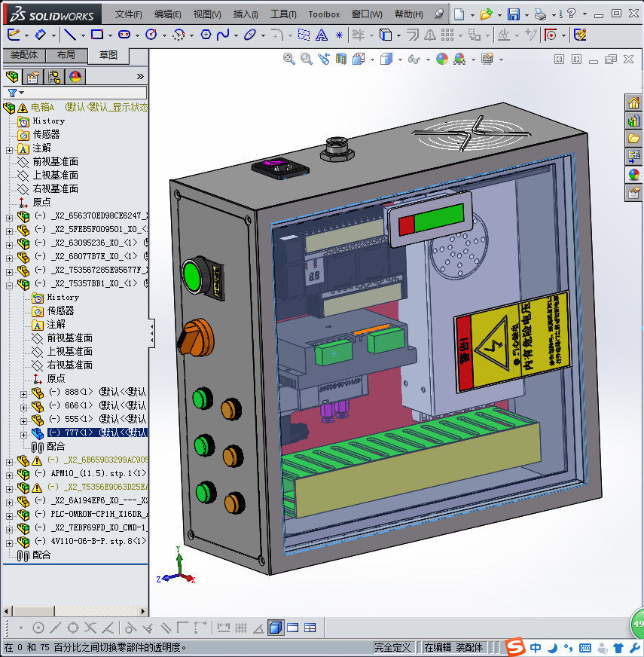This screenshot has width=644, height=657.
Task: Click the 前视基准面 plane under 电箱A
Action: point(55,161)
